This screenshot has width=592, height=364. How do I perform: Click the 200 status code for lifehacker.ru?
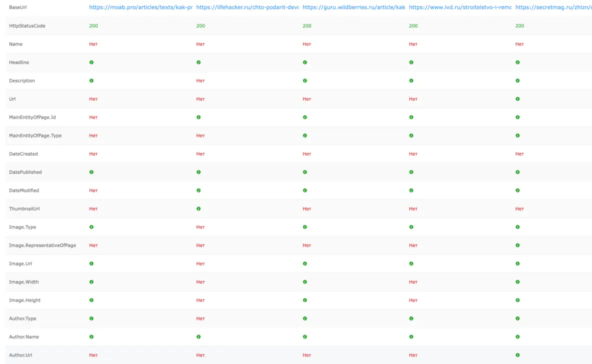point(200,26)
